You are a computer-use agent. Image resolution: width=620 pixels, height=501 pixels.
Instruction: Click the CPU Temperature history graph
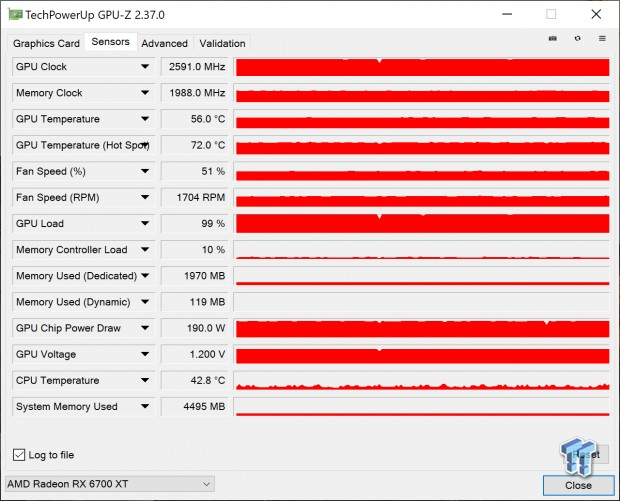point(422,380)
